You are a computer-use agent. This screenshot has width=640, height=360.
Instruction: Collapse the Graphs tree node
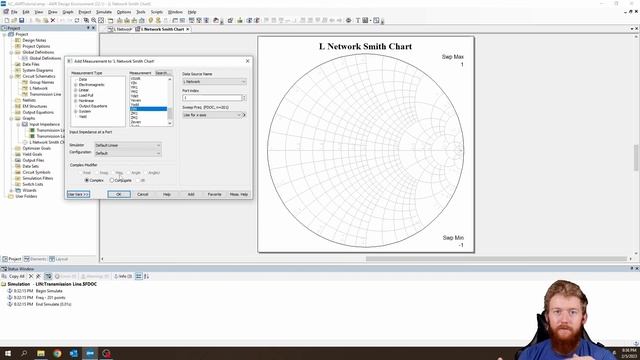11,118
